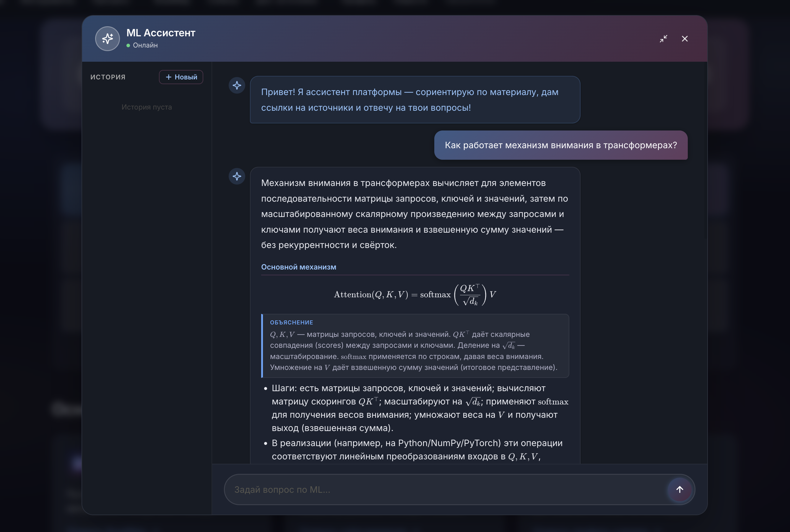Screen dimensions: 790x532
Task: Click the assistant avatar beside the greeting message
Action: [237, 85]
